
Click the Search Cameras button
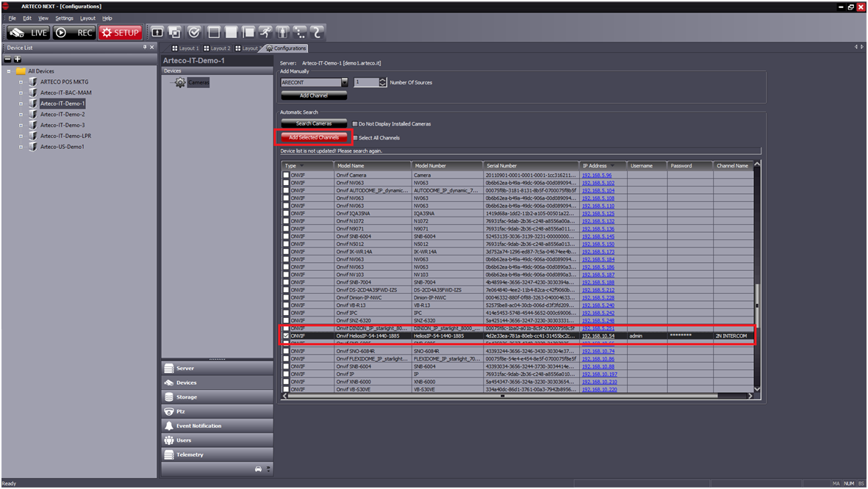click(x=314, y=123)
